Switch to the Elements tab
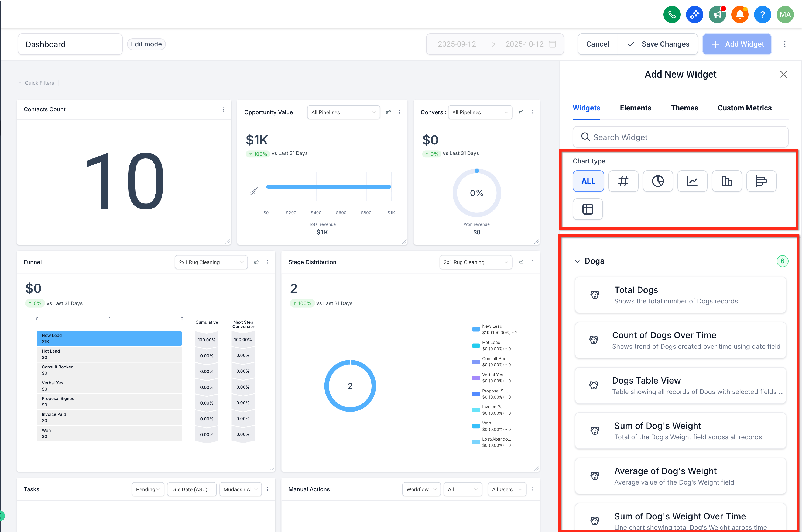The height and width of the screenshot is (532, 802). 635,108
